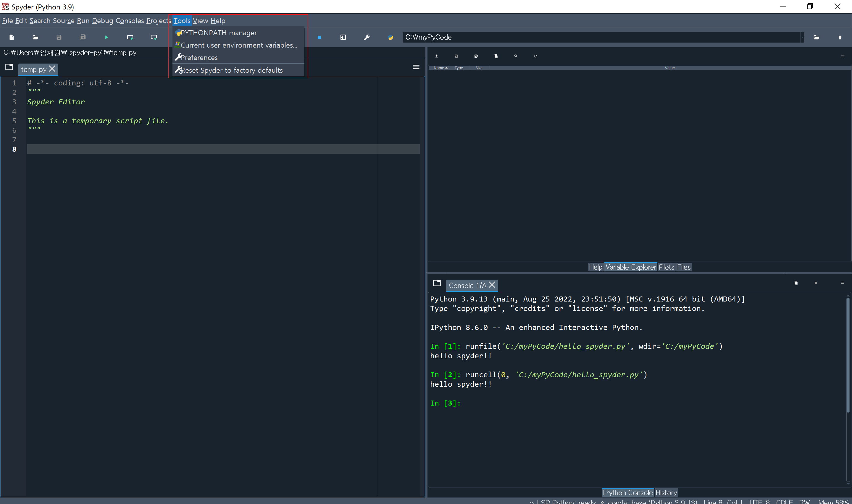
Task: Click the New file toolbar icon
Action: coord(12,37)
